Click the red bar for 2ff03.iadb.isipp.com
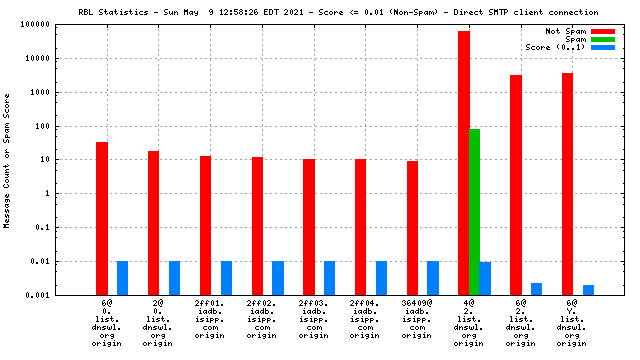This screenshot has width=640, height=360. point(309,227)
